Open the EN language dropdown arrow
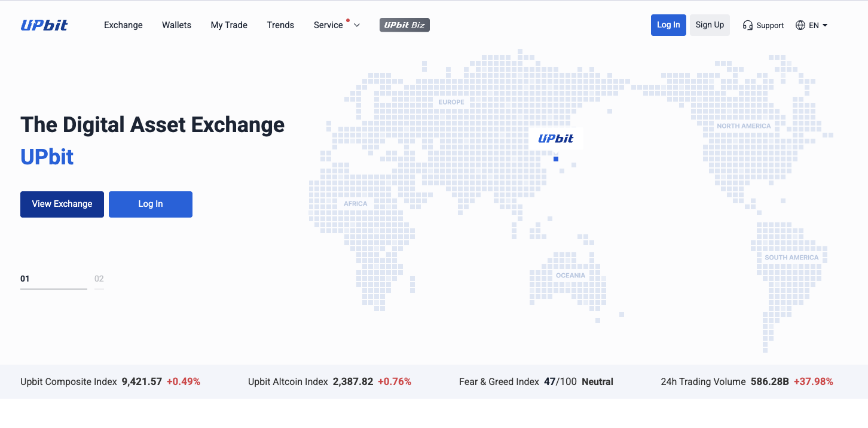Screen dimensions: 868x428 825,25
